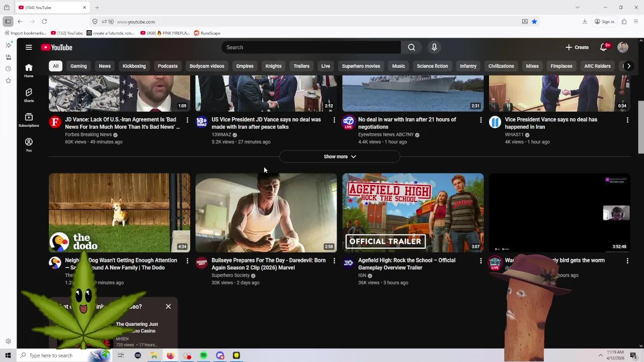Open options for the early bird live stream
This screenshot has width=644, height=362.
(x=627, y=261)
